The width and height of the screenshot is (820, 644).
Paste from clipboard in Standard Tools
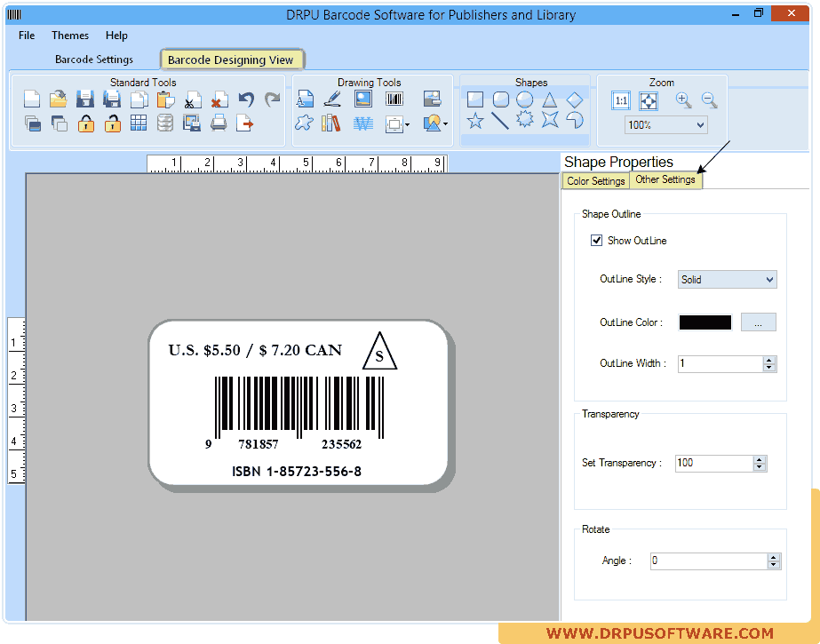coord(166,99)
